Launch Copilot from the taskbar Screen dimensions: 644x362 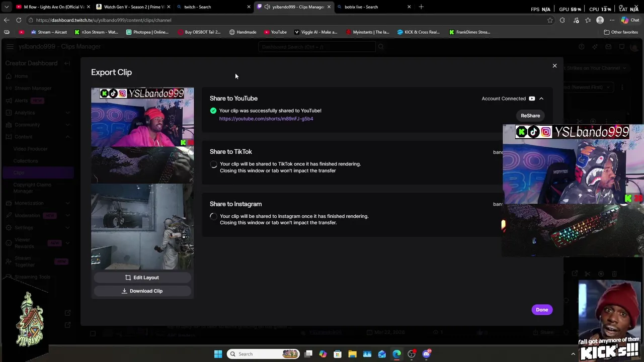323,354
